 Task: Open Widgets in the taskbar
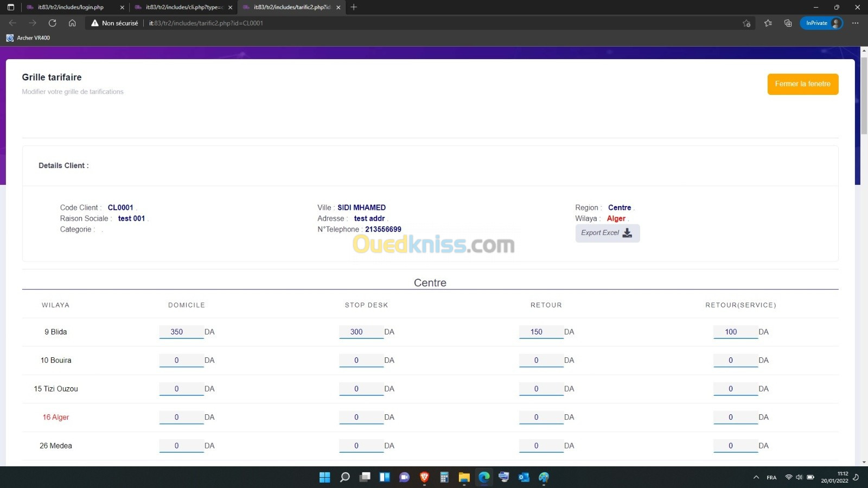coord(385,477)
